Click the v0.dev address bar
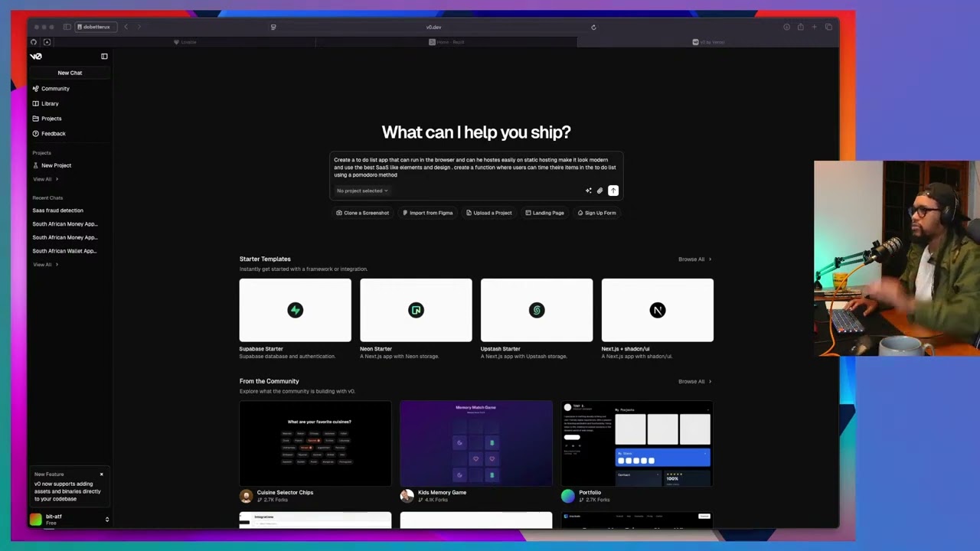The height and width of the screenshot is (551, 980). point(433,27)
